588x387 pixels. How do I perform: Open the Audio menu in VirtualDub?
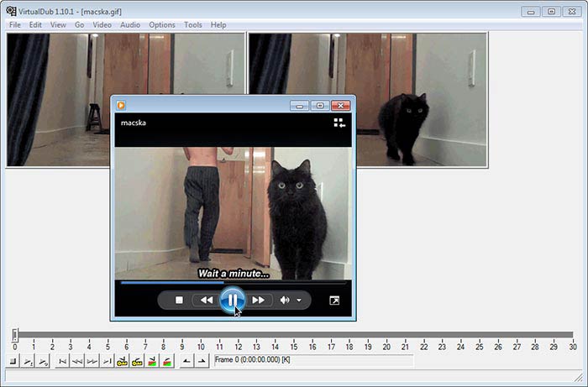(130, 25)
